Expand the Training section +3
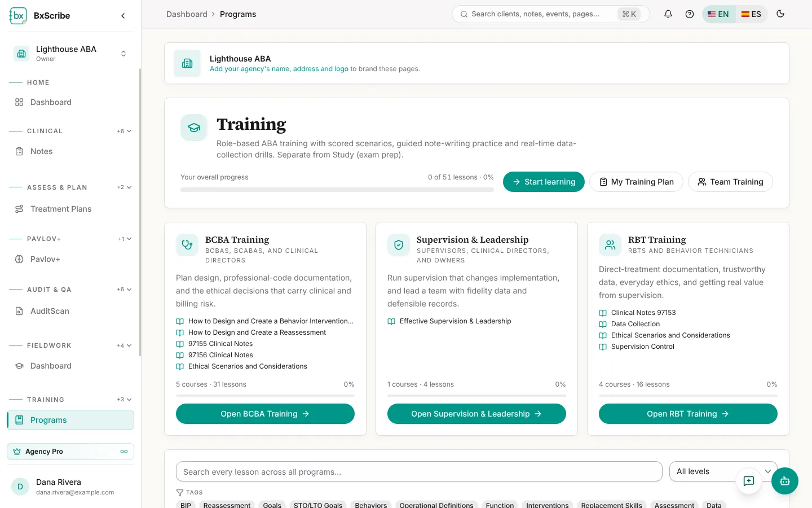Viewport: 812px width, 508px height. click(x=125, y=400)
